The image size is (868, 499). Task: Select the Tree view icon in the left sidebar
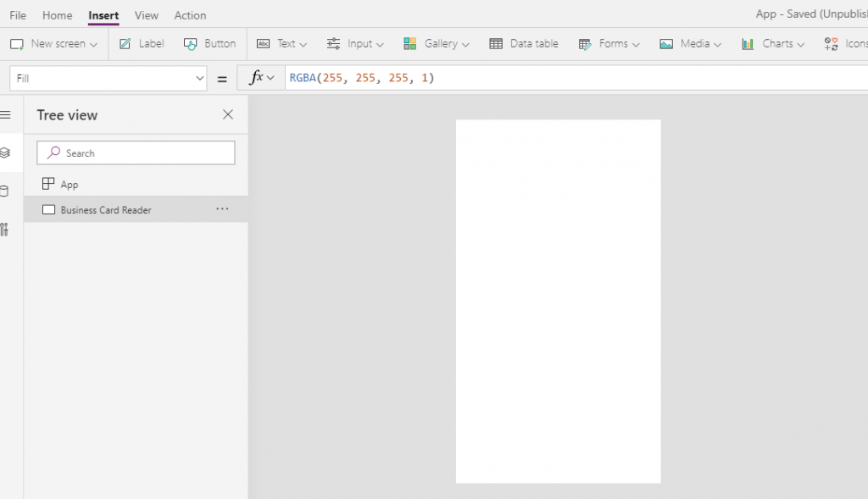point(4,152)
